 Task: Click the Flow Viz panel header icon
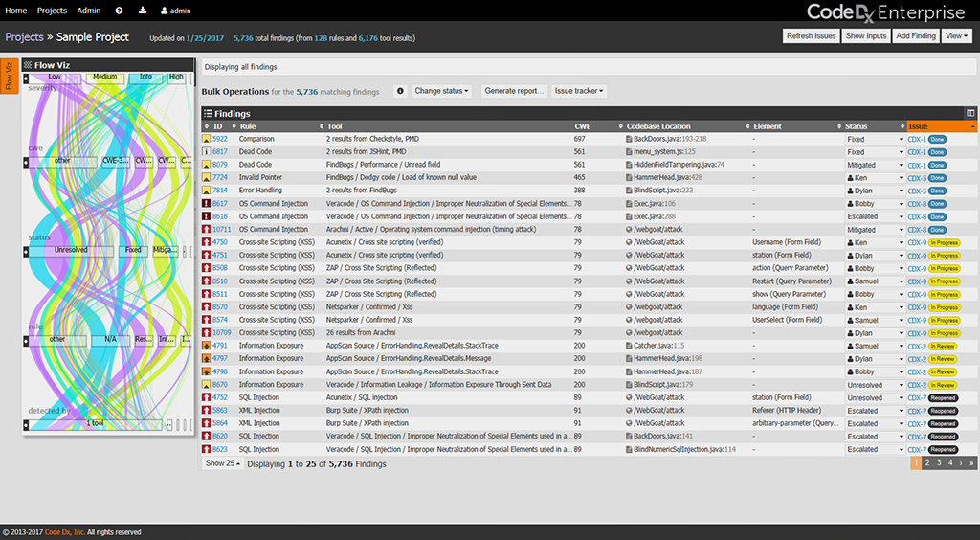tap(28, 65)
